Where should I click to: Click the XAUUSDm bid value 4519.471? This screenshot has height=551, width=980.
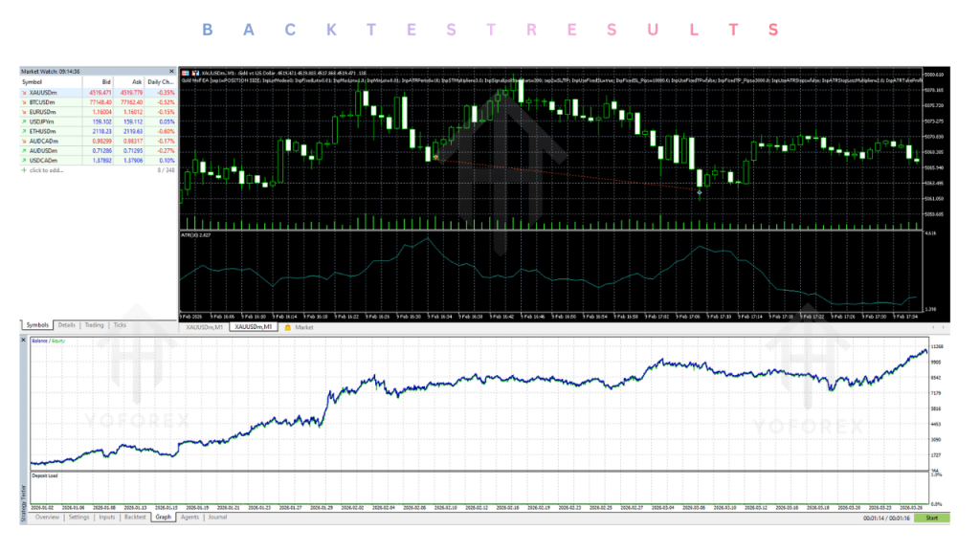coord(100,93)
